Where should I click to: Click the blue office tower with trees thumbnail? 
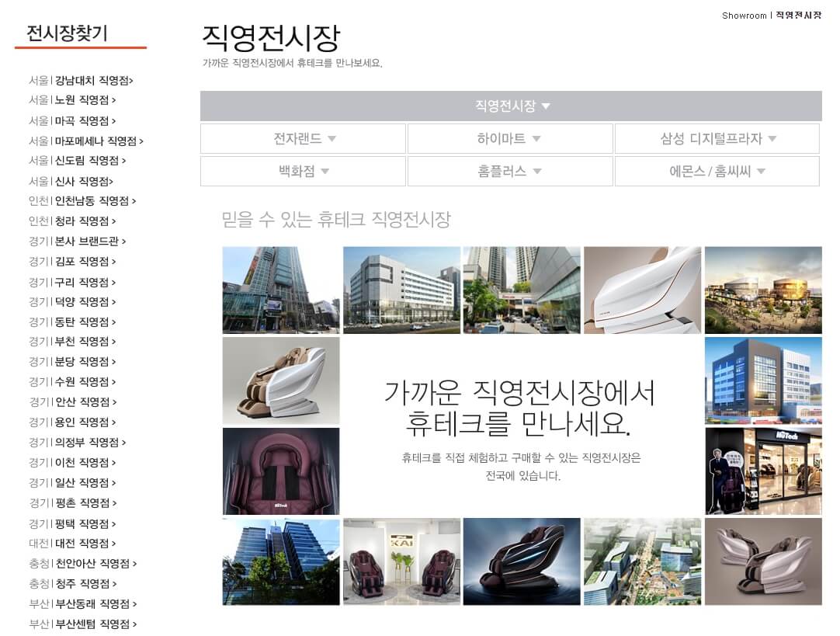point(281,561)
